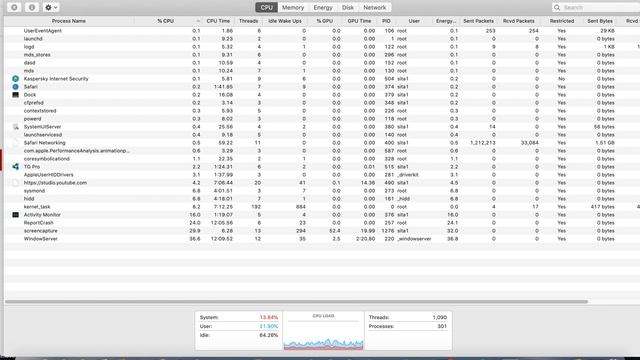This screenshot has height=360, width=640.
Task: Select the launchservicesd process row
Action: point(322,135)
